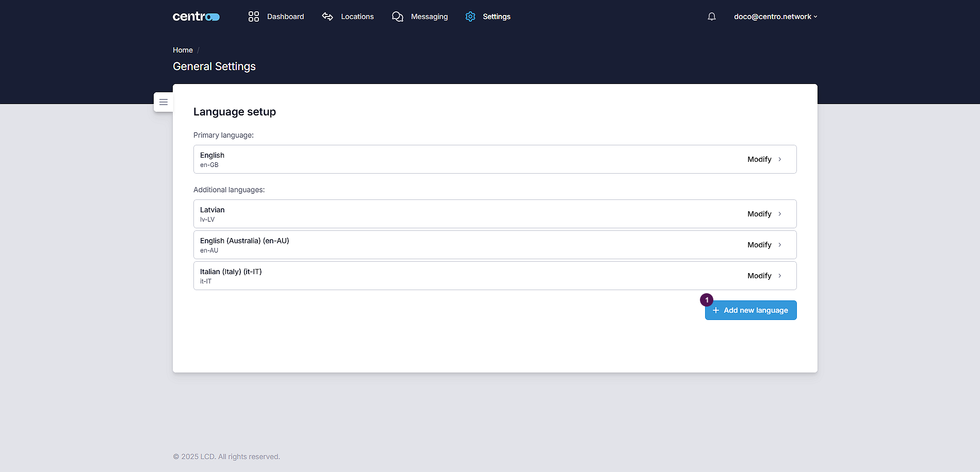The height and width of the screenshot is (472, 980).
Task: Select the Settings menu item
Action: [x=488, y=16]
